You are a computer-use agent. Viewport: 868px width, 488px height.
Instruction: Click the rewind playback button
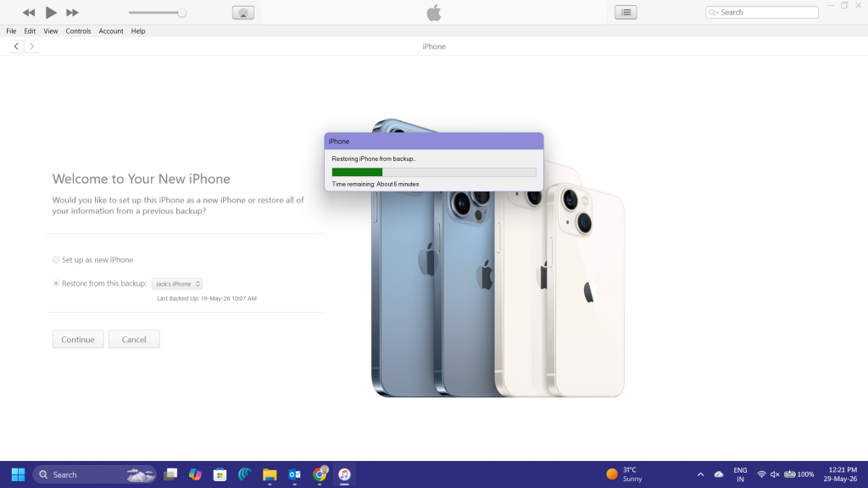tap(29, 12)
